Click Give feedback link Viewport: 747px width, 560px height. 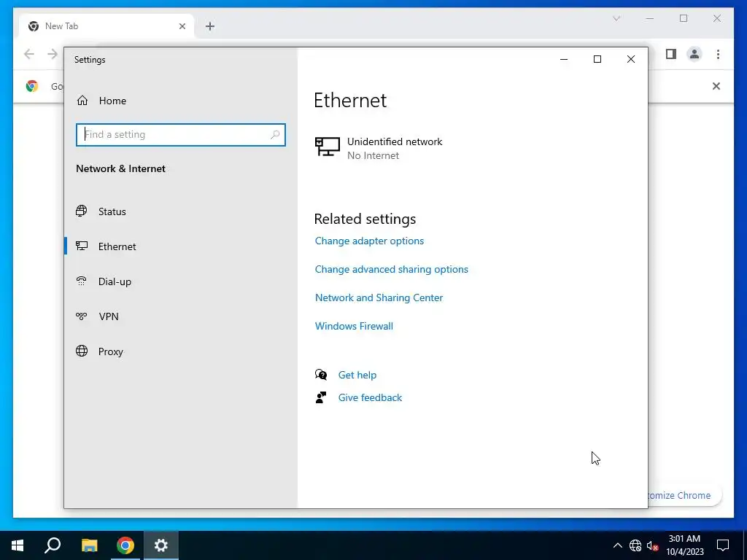[370, 397]
